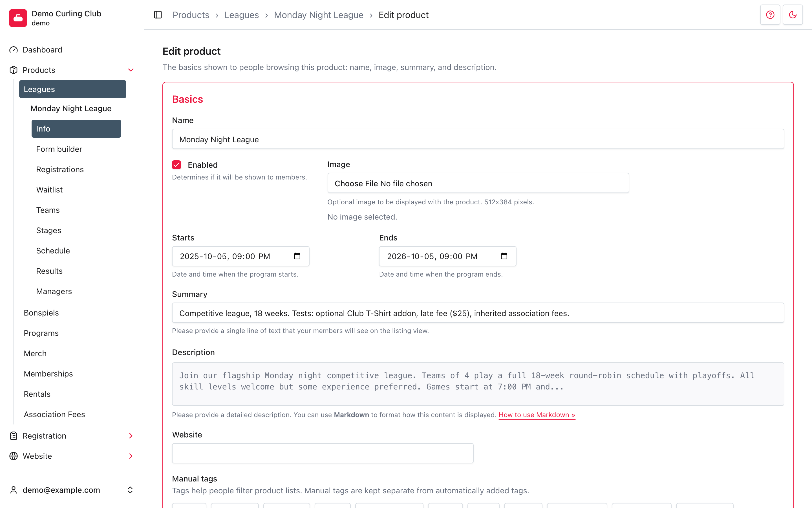Go to Merch in sidebar
This screenshot has height=508, width=812.
pyautogui.click(x=35, y=353)
